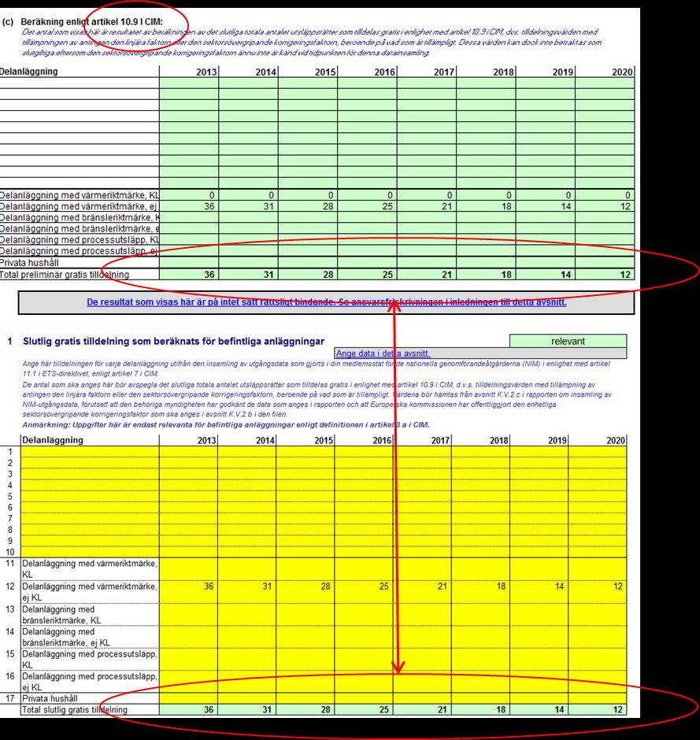Click the yellow Delanläggning input cell in row 7
700x740 pixels.
point(90,519)
